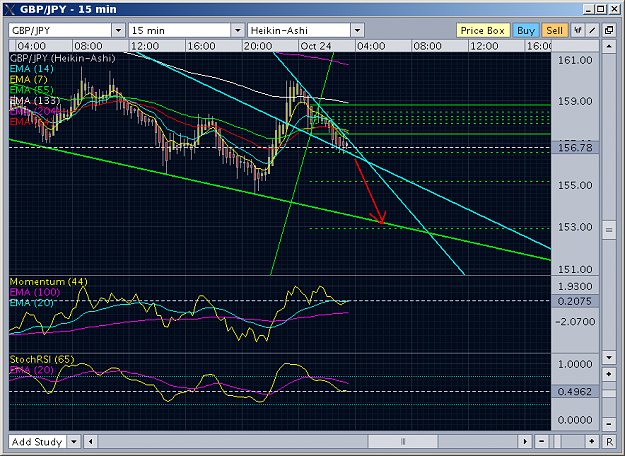Image resolution: width=625 pixels, height=456 pixels.
Task: Click the R reset chart button
Action: 609,442
